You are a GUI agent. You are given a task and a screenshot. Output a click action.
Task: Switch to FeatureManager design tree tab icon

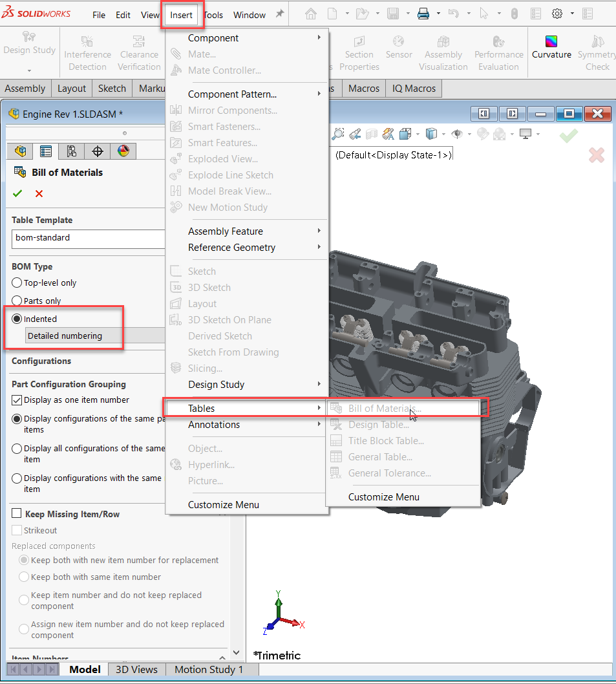coord(20,151)
